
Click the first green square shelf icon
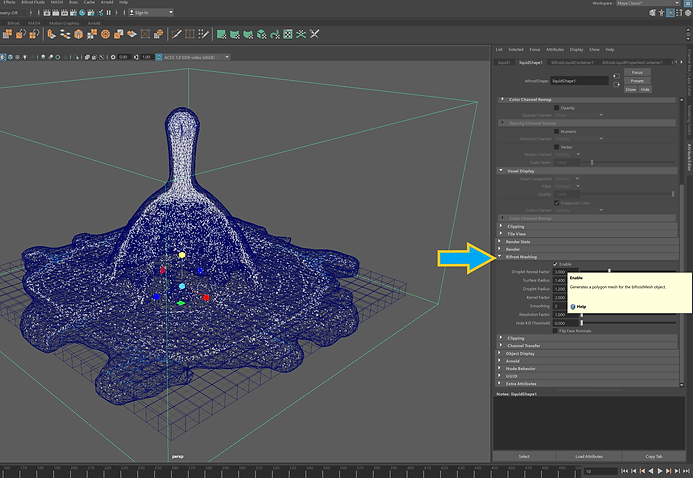point(221,34)
